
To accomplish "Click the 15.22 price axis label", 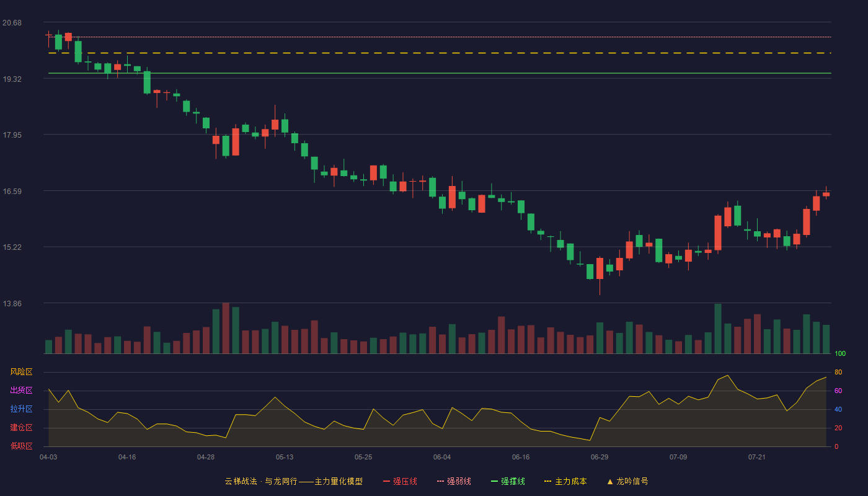I will click(x=12, y=247).
